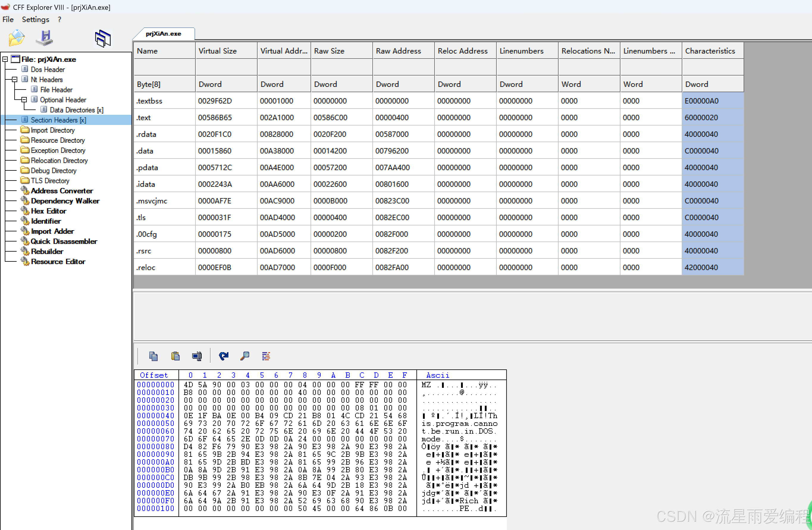Screen dimensions: 812x530
Task: Click the .text Characteristics value 60000020
Action: click(x=701, y=118)
